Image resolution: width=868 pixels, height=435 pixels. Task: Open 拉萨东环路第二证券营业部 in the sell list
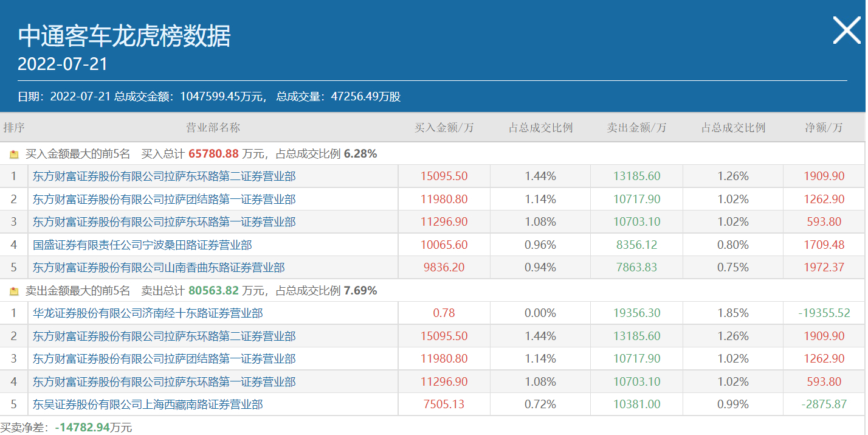click(x=164, y=336)
